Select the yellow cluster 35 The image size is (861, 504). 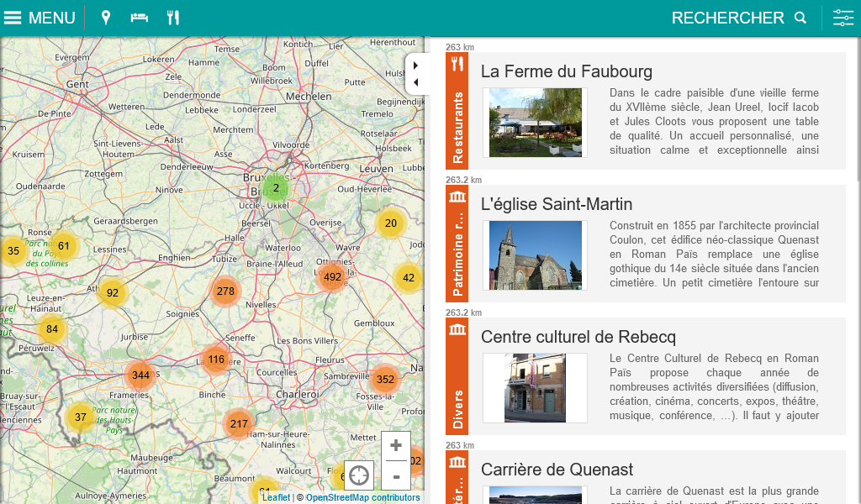[x=13, y=250]
